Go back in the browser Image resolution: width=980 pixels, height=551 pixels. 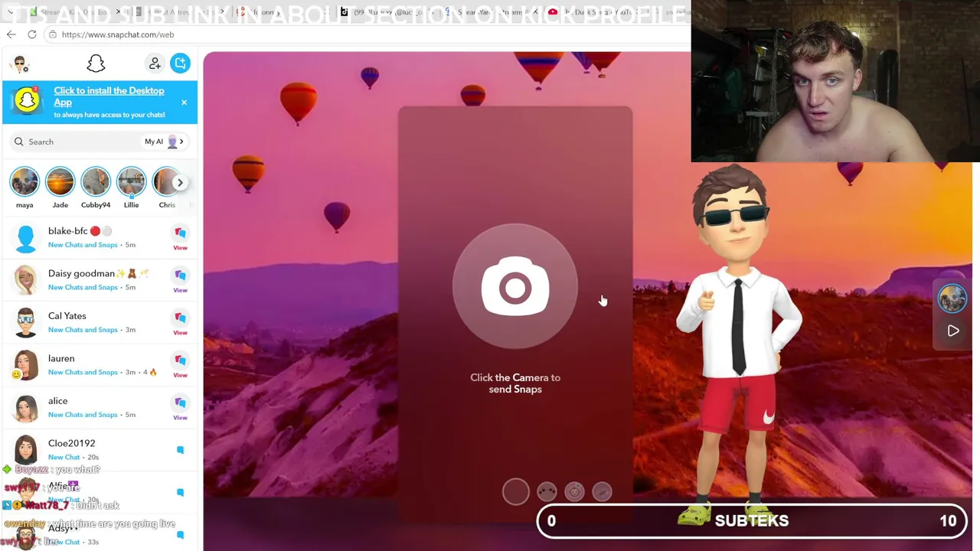(11, 34)
